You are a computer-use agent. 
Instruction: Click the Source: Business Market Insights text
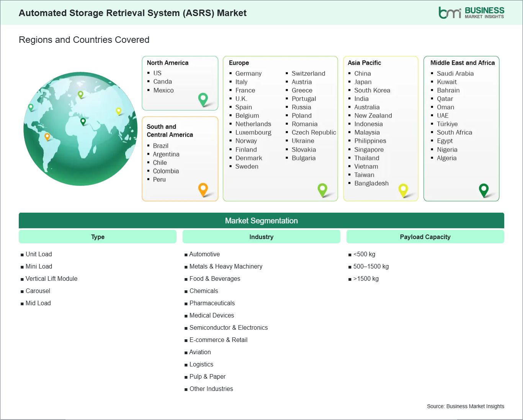point(465,406)
